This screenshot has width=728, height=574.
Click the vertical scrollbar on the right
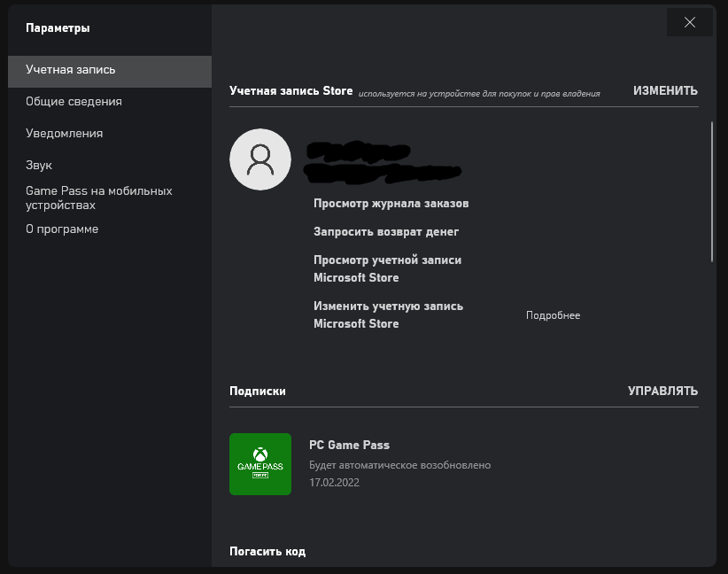click(712, 191)
